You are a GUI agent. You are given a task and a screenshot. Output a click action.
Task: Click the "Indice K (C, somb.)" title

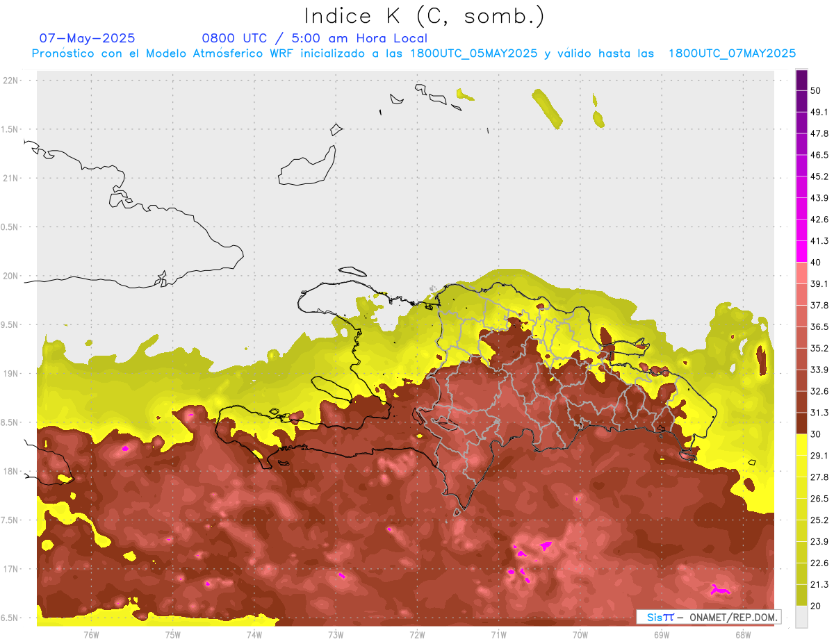[424, 16]
